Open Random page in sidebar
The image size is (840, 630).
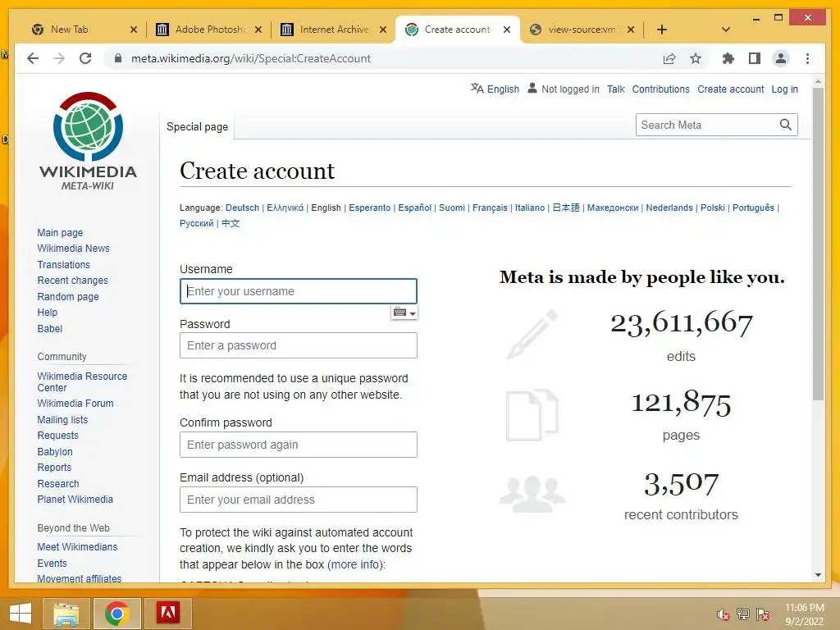click(68, 296)
